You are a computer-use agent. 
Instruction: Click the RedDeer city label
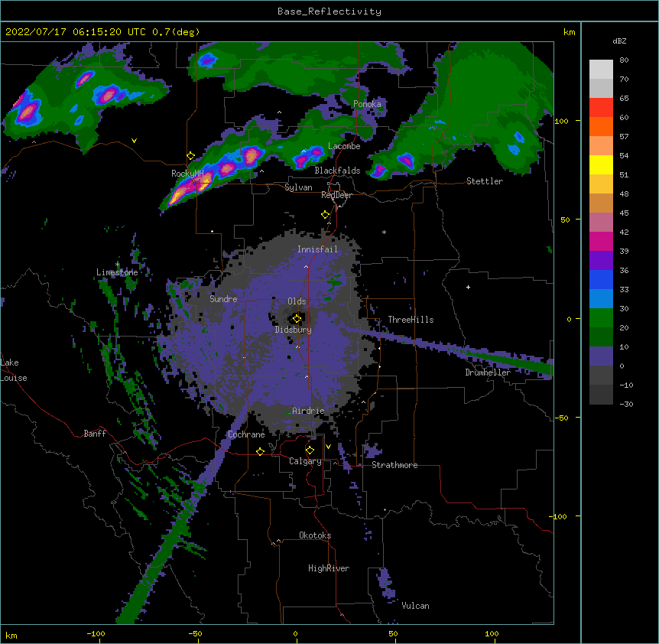click(336, 195)
